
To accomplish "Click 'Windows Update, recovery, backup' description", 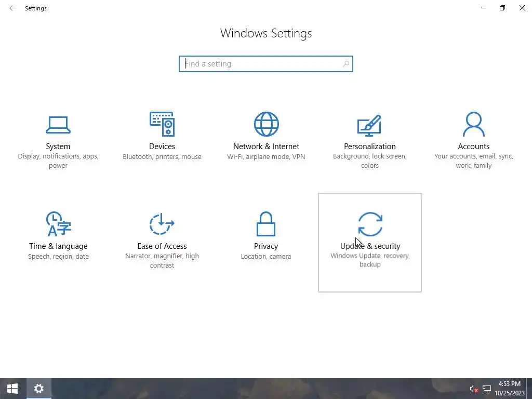I will click(x=370, y=260).
